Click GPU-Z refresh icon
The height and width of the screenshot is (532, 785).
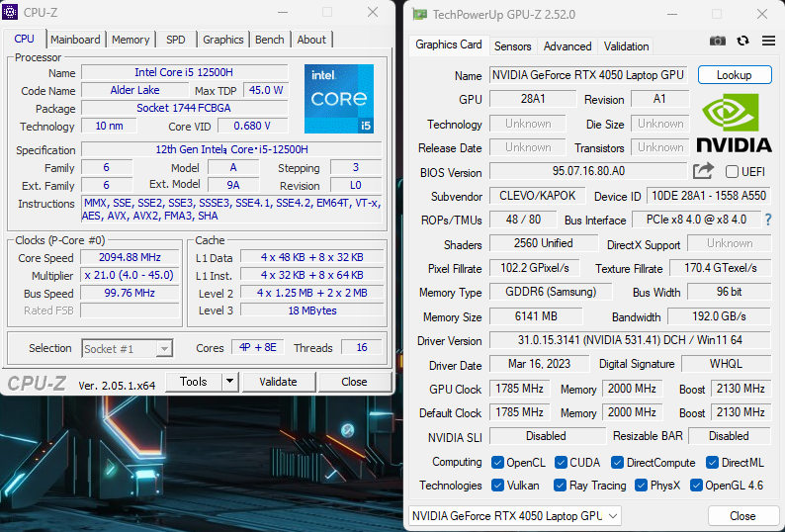(742, 41)
